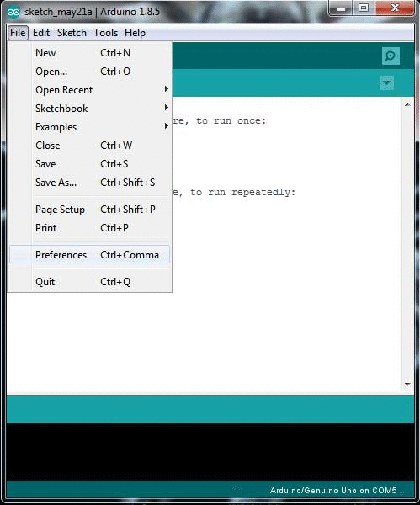Screen dimensions: 420x505
Task: Open the Tools menu
Action: tap(106, 33)
